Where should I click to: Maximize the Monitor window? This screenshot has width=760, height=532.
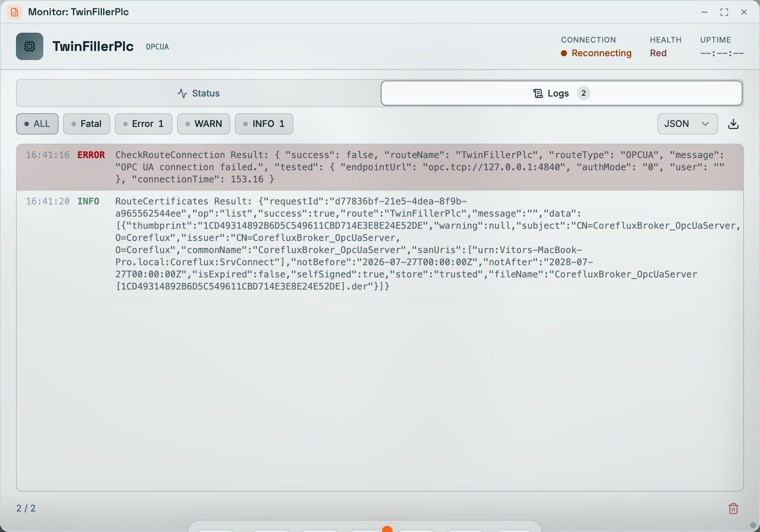click(x=724, y=12)
